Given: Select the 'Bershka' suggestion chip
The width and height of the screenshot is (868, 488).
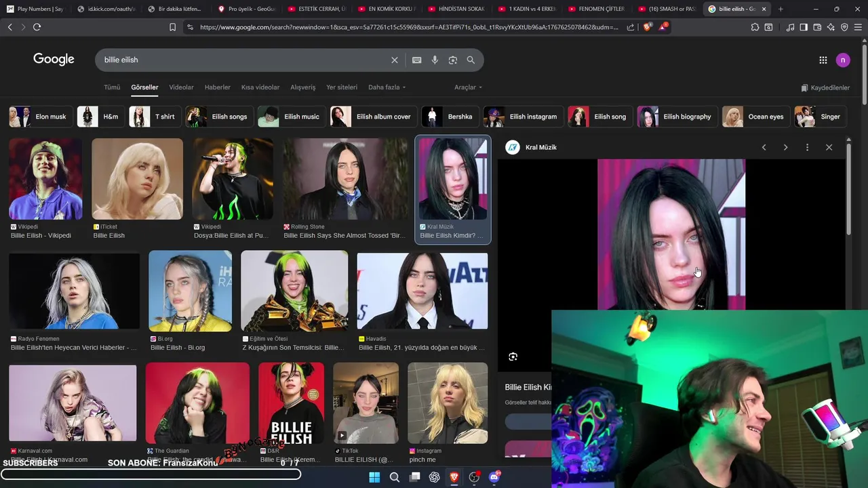Looking at the screenshot, I should [x=449, y=117].
